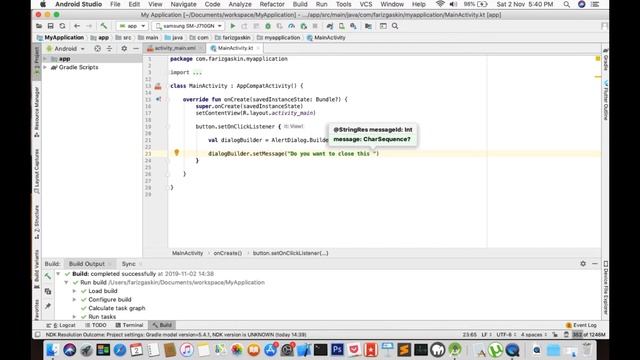
Task: Click the Sync/reload toolbar icon
Action: tap(62, 26)
